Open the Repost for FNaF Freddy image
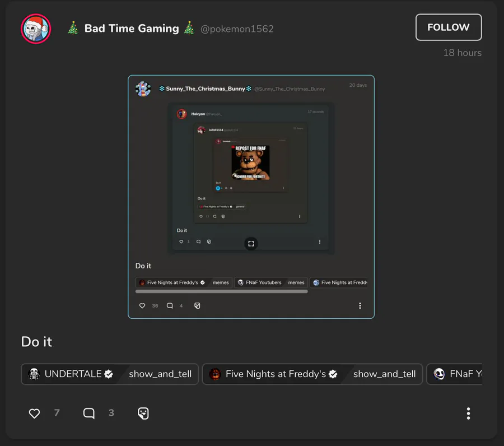504x446 pixels. [x=250, y=162]
